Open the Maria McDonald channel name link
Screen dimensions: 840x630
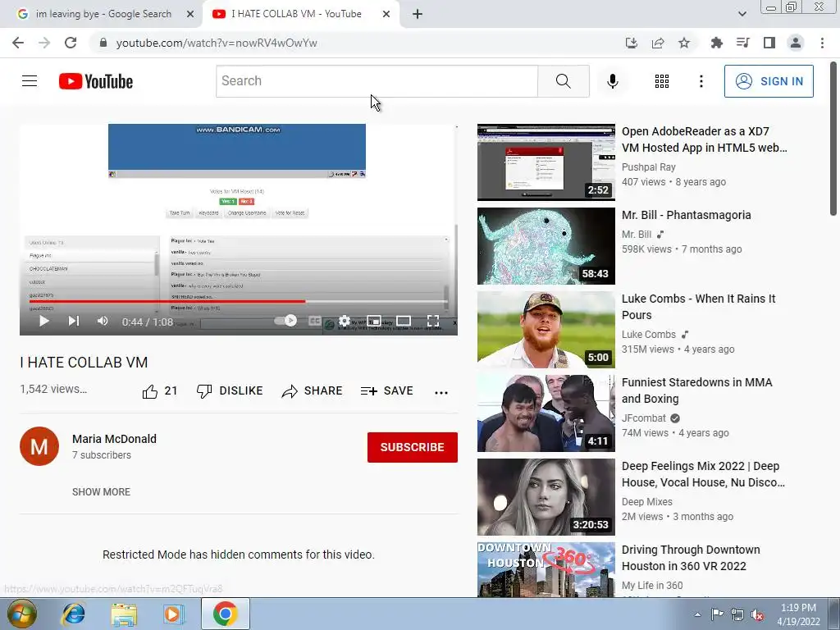pos(114,439)
